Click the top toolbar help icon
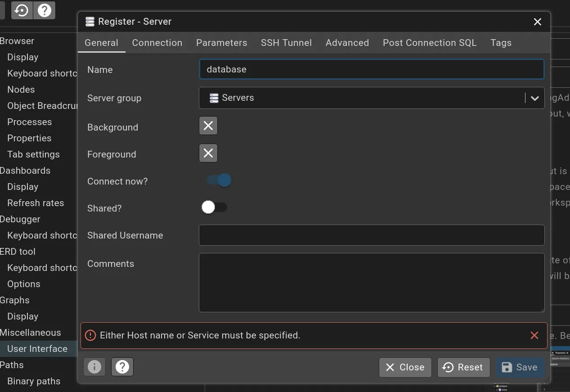The image size is (570, 392). click(45, 10)
